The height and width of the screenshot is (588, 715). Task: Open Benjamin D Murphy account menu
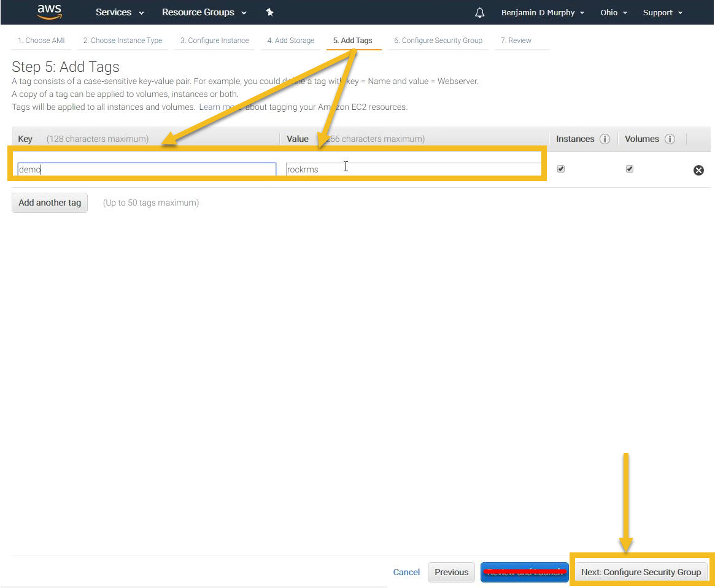click(x=543, y=12)
